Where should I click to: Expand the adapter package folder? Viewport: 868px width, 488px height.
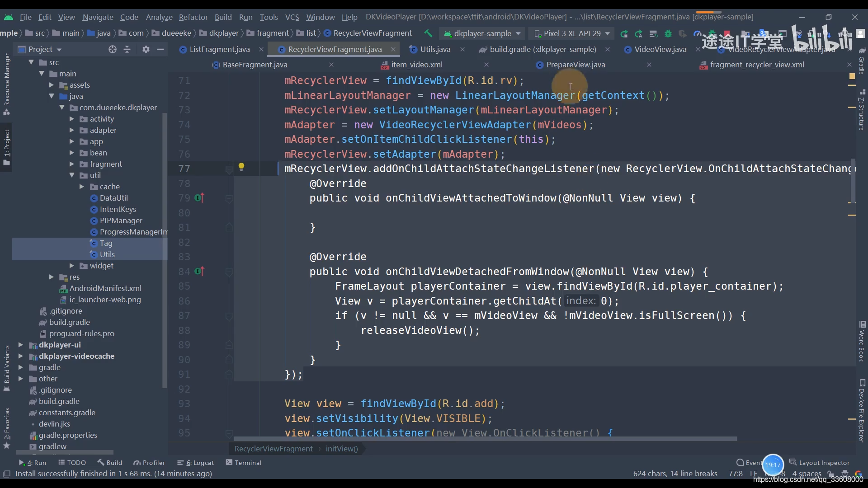71,130
